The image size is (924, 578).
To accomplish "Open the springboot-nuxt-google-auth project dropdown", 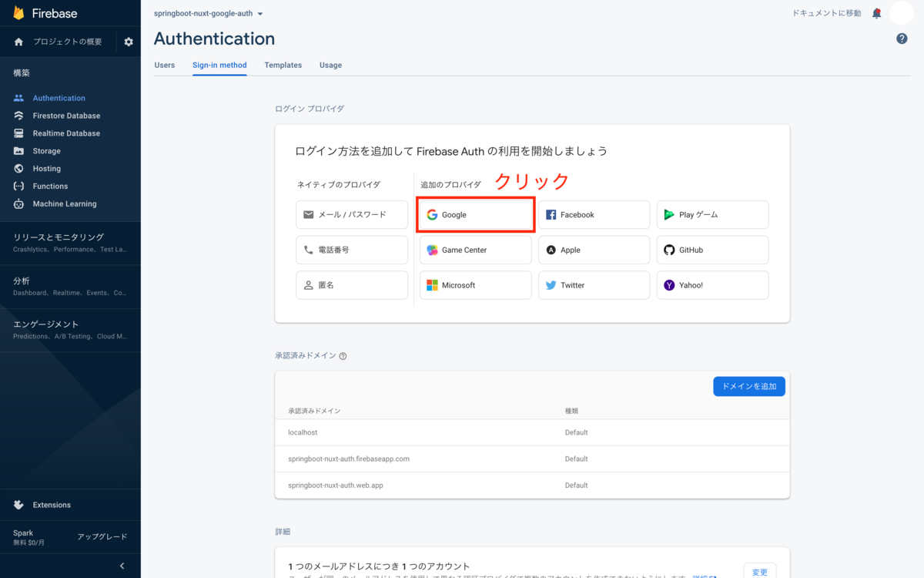I will click(x=209, y=14).
